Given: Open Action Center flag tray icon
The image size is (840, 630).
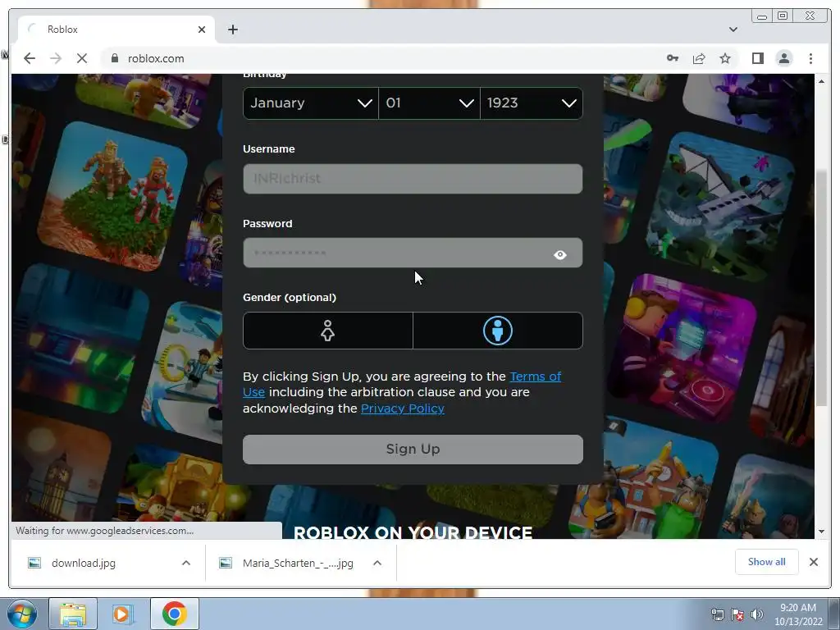Looking at the screenshot, I should (x=737, y=614).
